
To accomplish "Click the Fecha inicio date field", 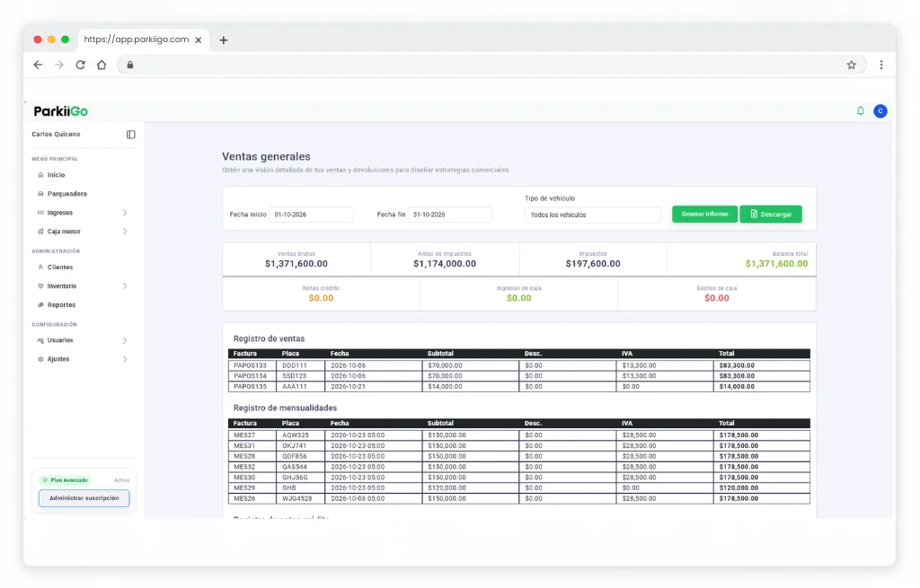I will 311,215.
